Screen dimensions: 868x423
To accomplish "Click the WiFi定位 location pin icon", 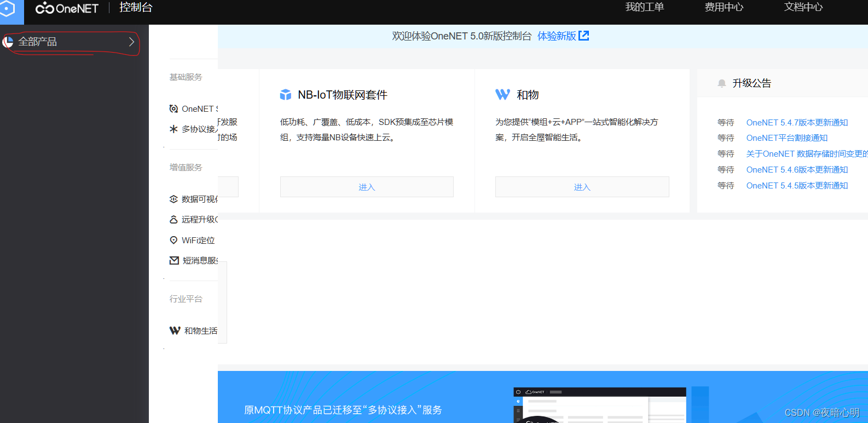I will click(x=173, y=241).
